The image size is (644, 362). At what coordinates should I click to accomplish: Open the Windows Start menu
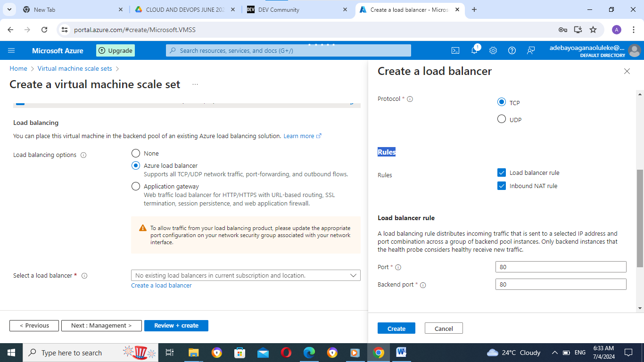click(x=11, y=353)
